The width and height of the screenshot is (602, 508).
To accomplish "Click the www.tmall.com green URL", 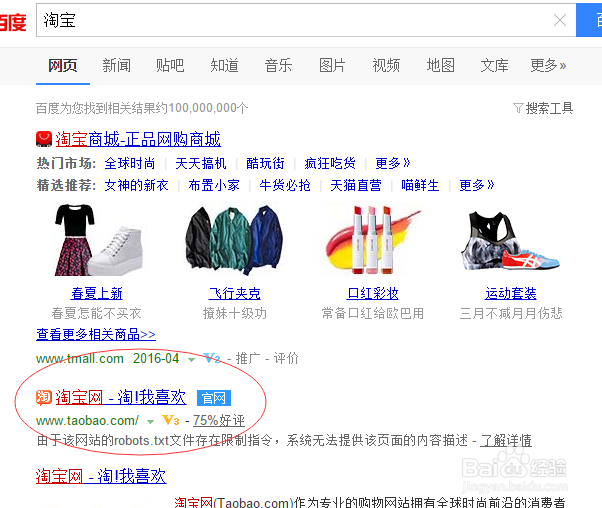I will click(80, 359).
